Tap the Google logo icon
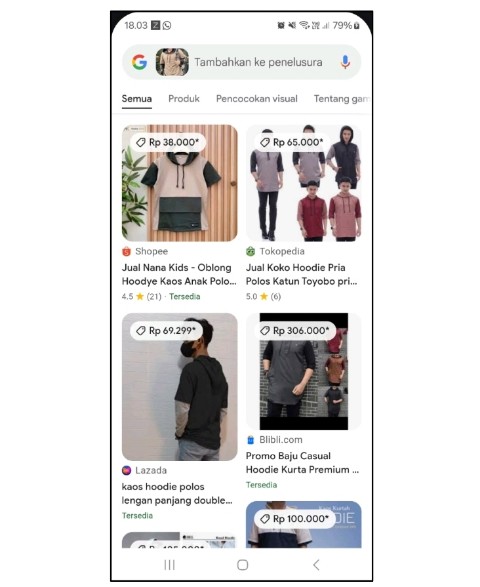Image resolution: width=480 pixels, height=587 pixels. 139,62
